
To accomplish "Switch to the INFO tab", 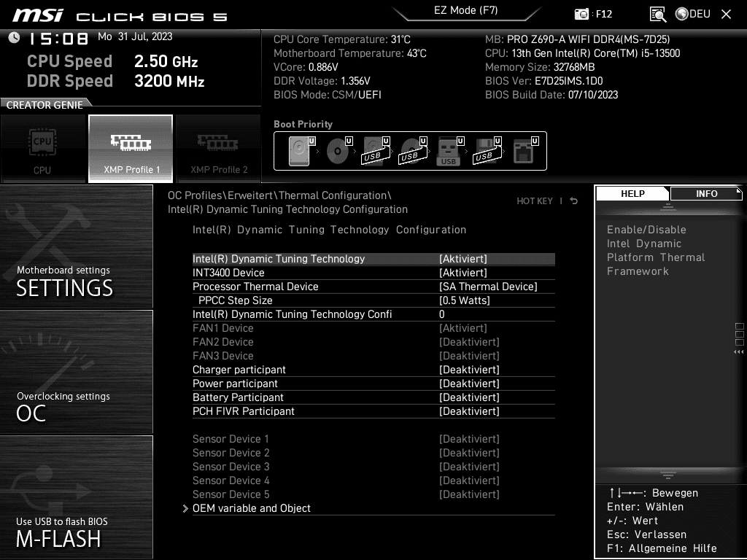I will coord(706,194).
